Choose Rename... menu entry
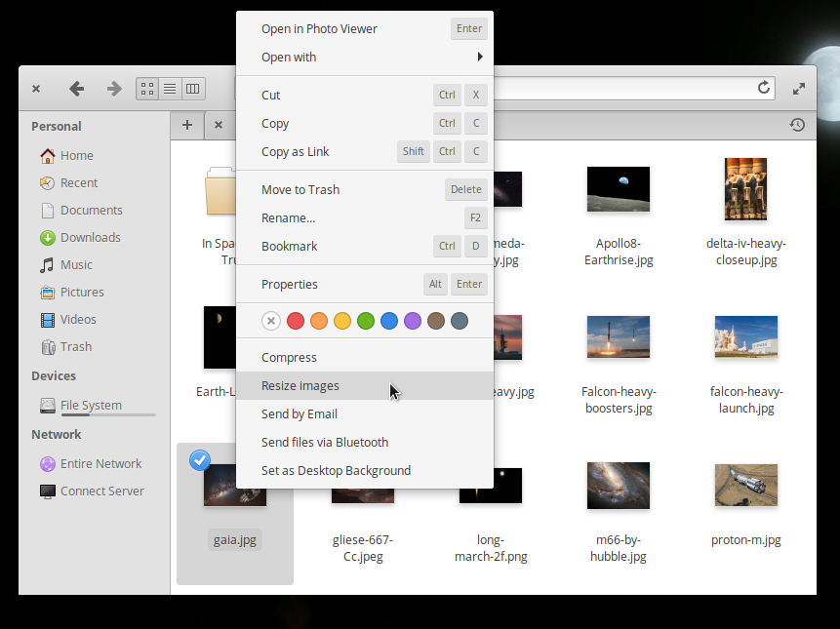Screen dimensions: 840x629 (x=364, y=218)
